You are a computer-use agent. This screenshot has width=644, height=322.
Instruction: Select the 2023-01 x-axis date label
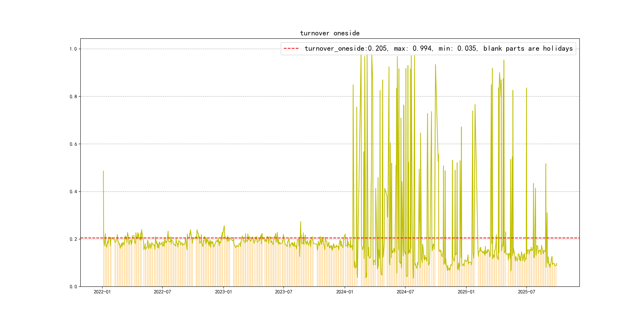(223, 292)
